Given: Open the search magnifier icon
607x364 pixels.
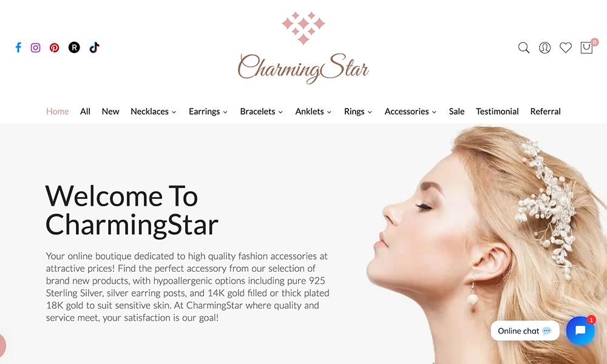Looking at the screenshot, I should [524, 47].
